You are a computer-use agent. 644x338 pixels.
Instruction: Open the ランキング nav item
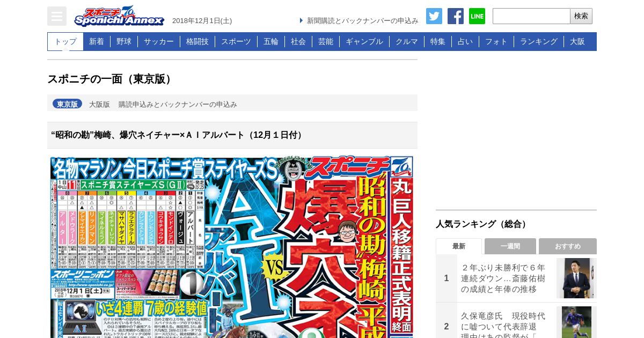tap(539, 41)
